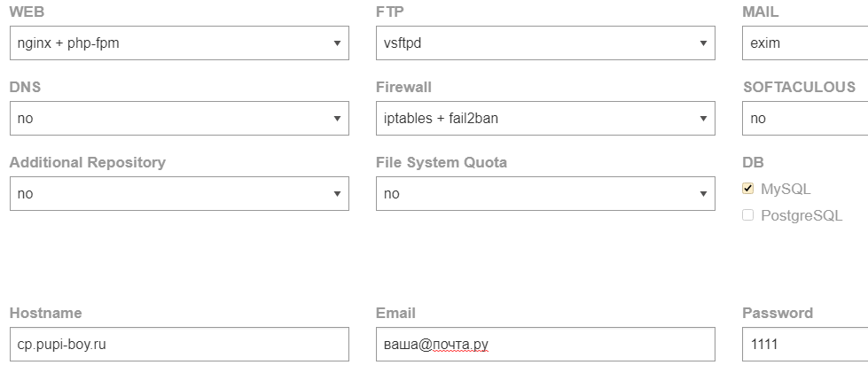Click the File System Quota arrow

pos(703,193)
